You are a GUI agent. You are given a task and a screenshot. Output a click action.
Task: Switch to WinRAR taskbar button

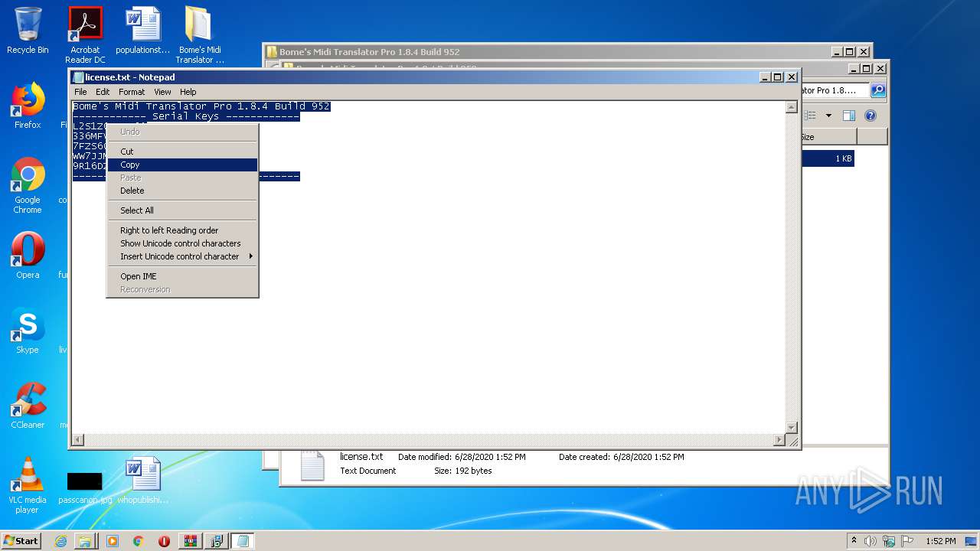191,541
